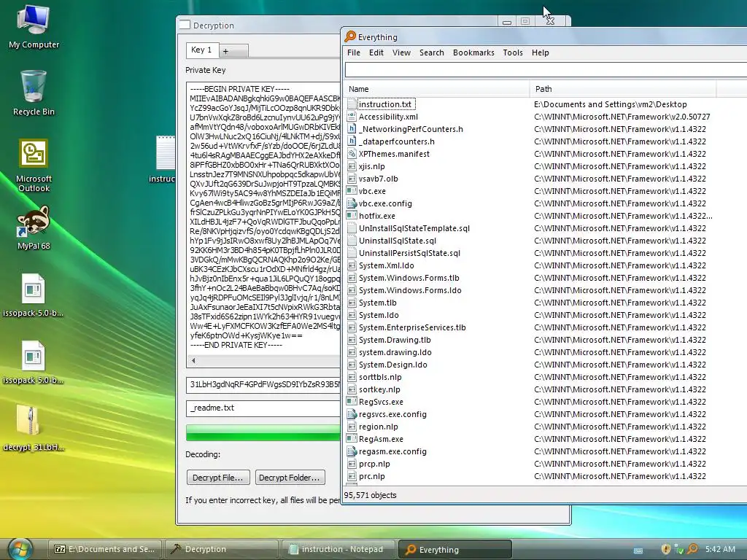Launch Microsoft Outlook from desktop
This screenshot has height=560, width=747.
click(34, 166)
